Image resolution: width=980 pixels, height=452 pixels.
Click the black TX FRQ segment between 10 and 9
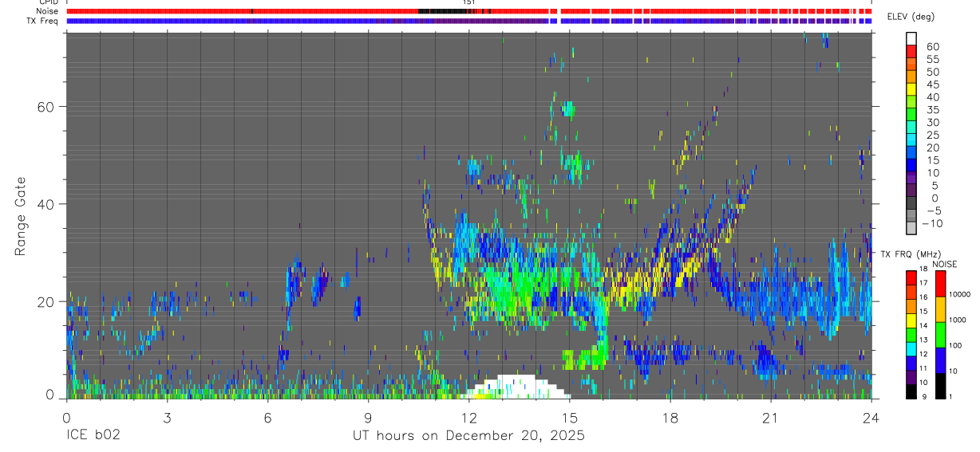click(x=911, y=390)
